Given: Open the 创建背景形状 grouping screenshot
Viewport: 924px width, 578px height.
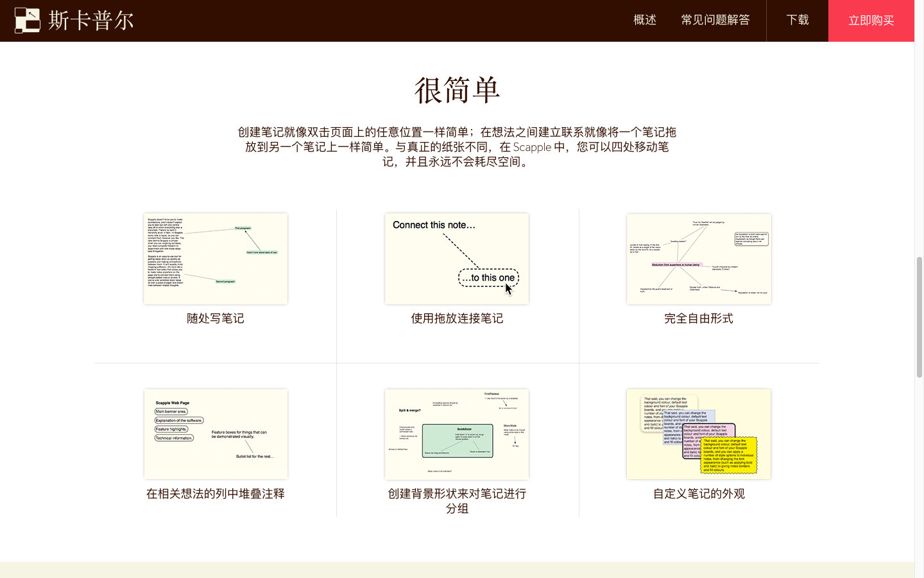Looking at the screenshot, I should coord(456,433).
